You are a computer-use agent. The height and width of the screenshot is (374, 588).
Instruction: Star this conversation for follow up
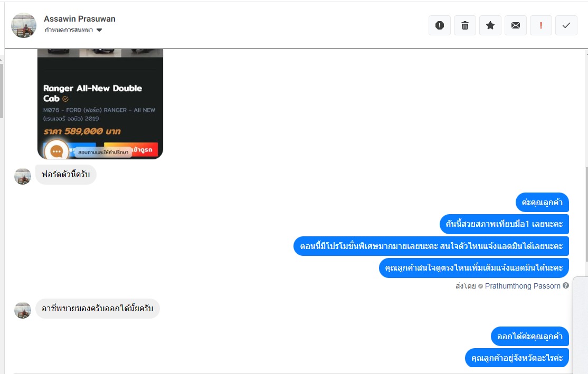point(490,25)
